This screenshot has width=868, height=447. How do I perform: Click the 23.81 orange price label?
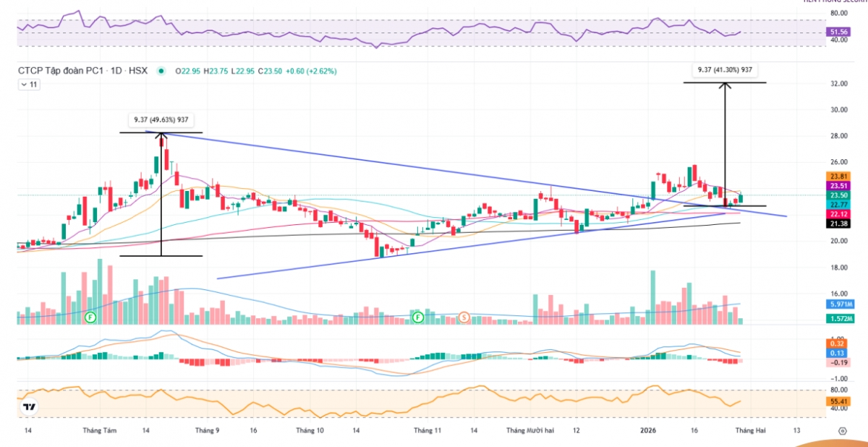[x=839, y=176]
